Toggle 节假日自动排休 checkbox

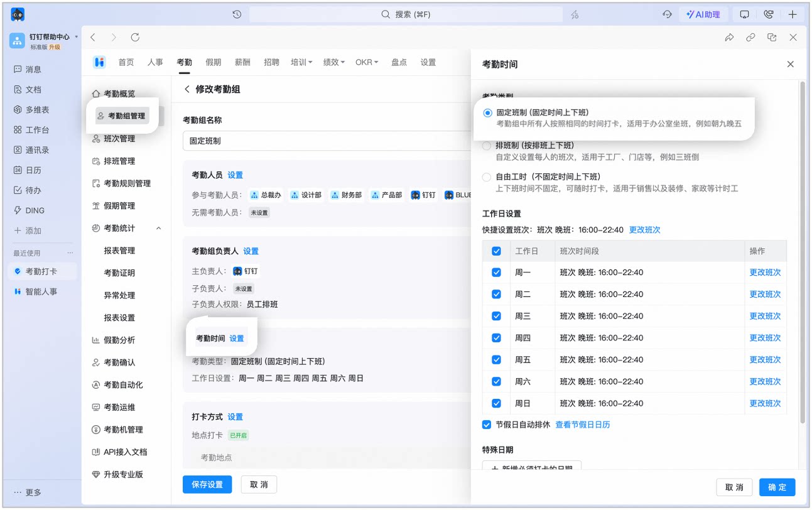pyautogui.click(x=486, y=425)
